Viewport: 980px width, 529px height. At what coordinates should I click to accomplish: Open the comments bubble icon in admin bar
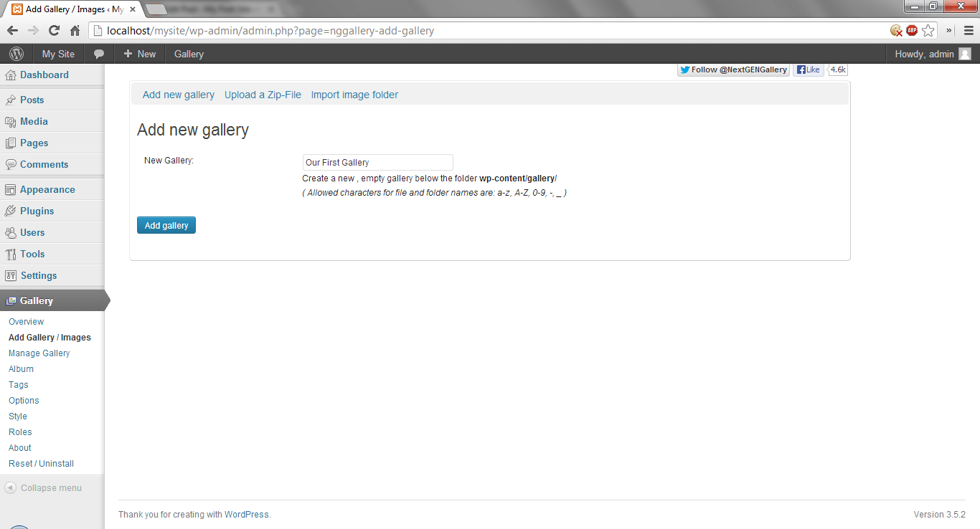tap(99, 54)
